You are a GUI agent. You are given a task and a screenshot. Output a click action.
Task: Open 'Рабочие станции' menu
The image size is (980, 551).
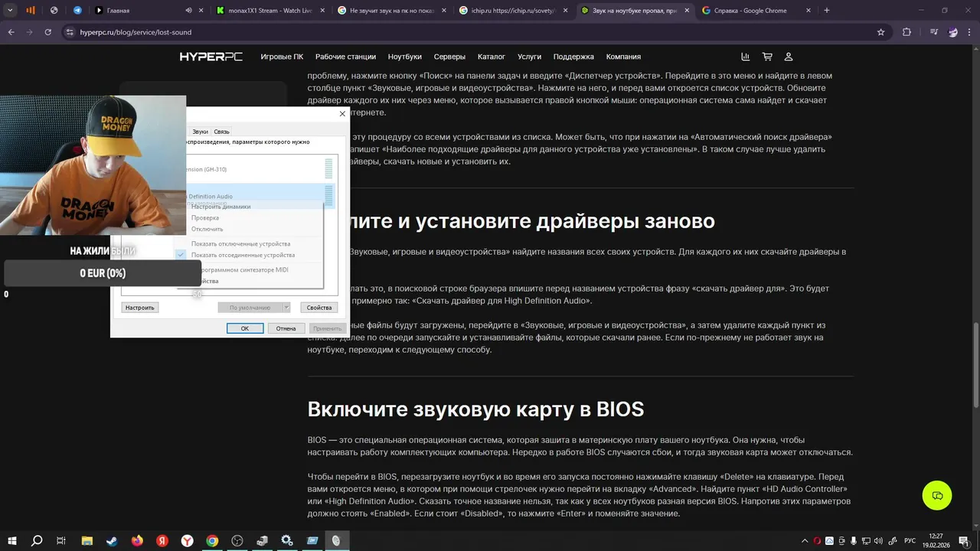[x=345, y=57]
